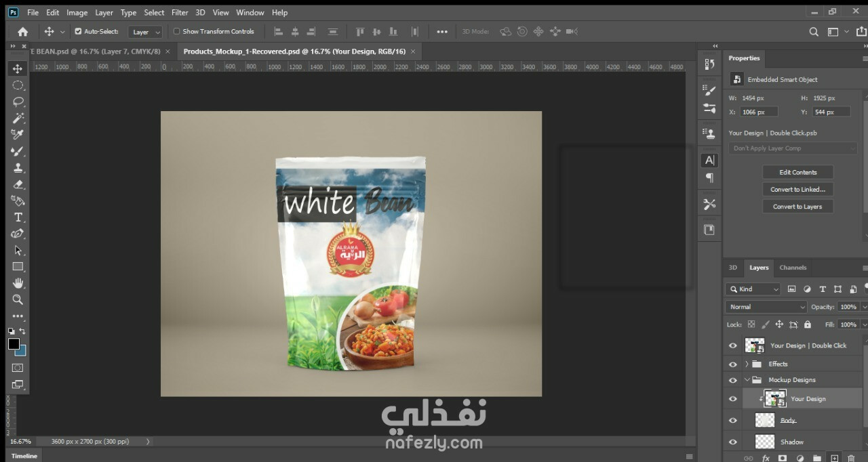This screenshot has height=462, width=868.
Task: Align left edges in options bar
Action: click(278, 31)
